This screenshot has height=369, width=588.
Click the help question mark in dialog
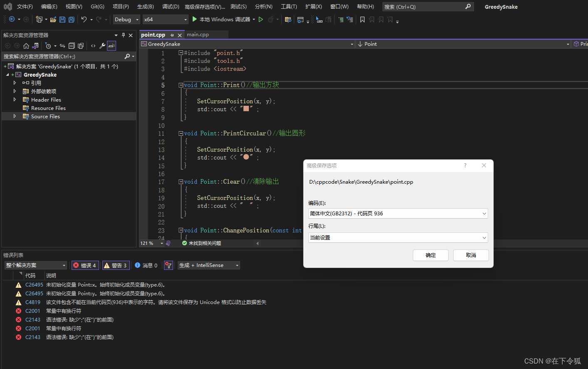coord(465,165)
